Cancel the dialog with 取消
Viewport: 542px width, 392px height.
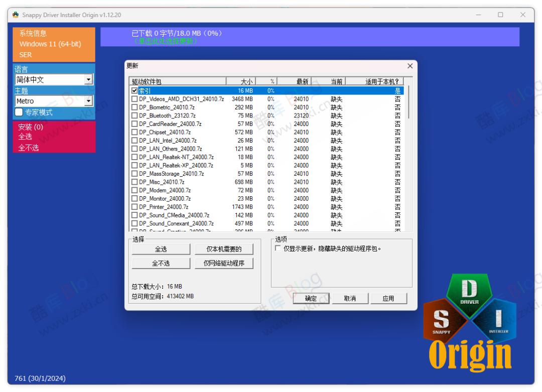coord(350,298)
